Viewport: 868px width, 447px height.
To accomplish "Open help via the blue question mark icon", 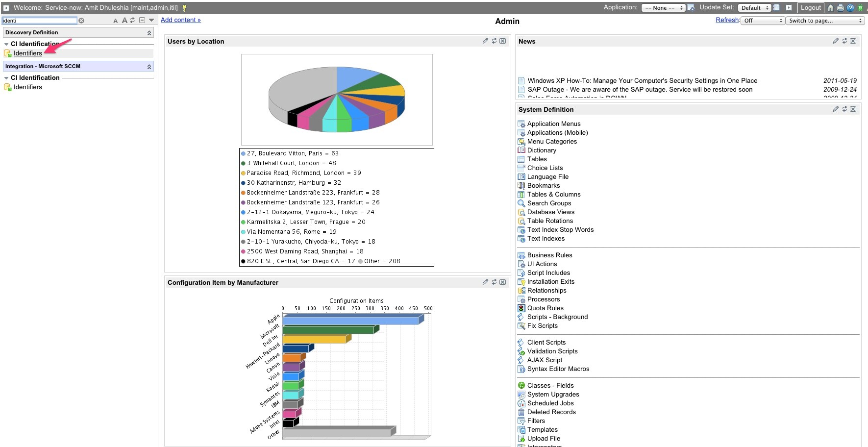I will (x=850, y=8).
